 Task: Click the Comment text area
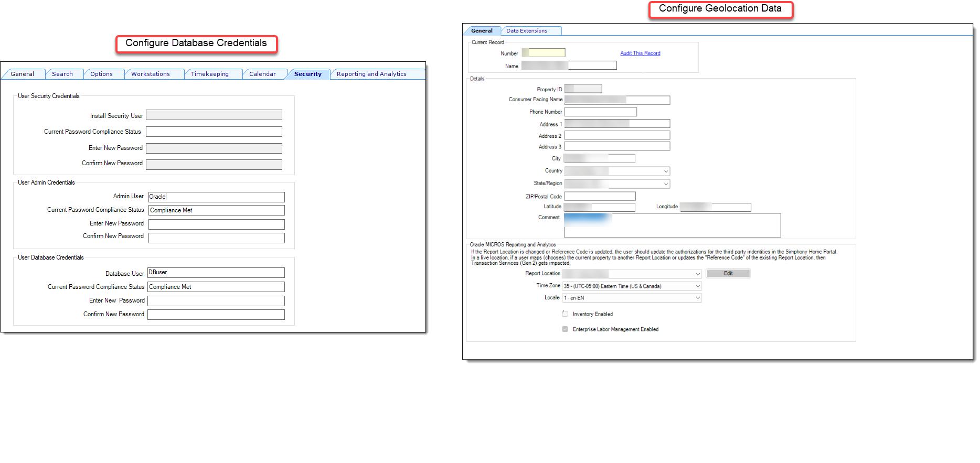click(x=673, y=225)
